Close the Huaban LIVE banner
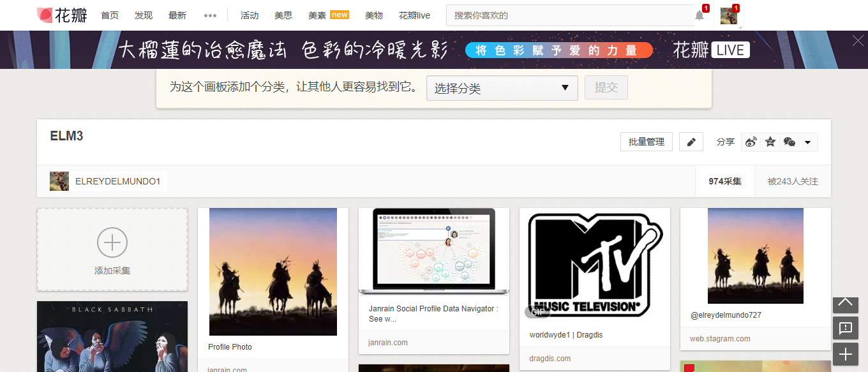 pos(858,41)
